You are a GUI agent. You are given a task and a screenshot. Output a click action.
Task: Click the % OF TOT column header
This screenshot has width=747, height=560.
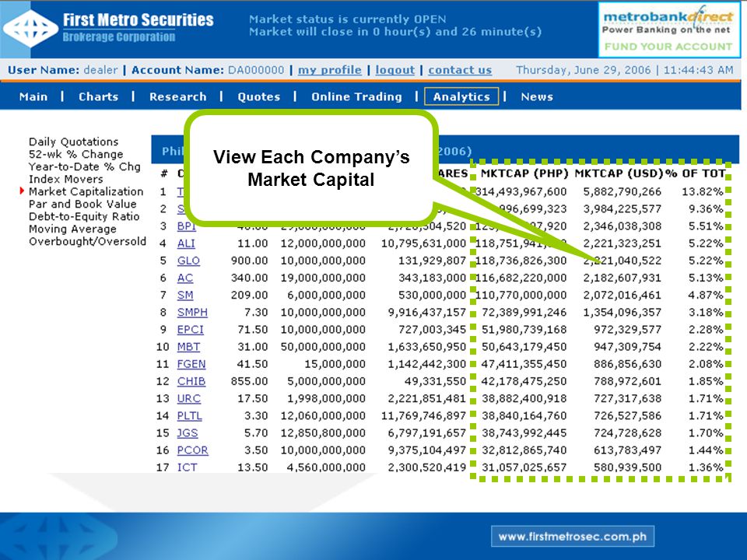696,173
